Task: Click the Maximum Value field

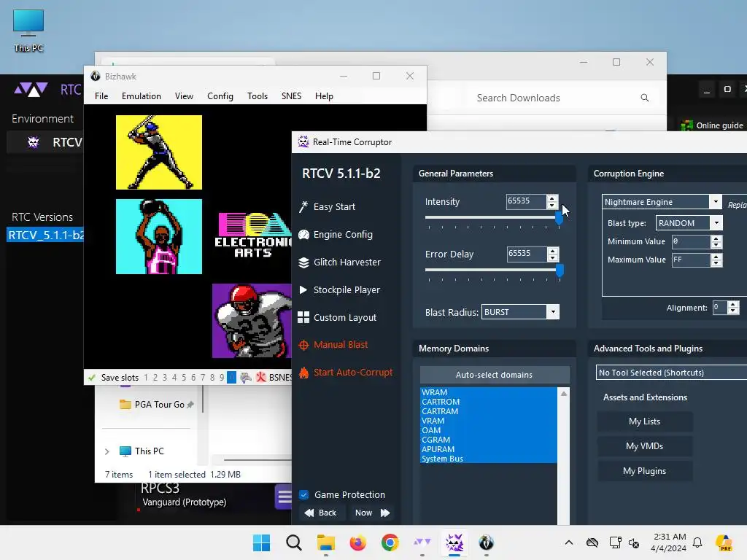Action: tap(691, 260)
